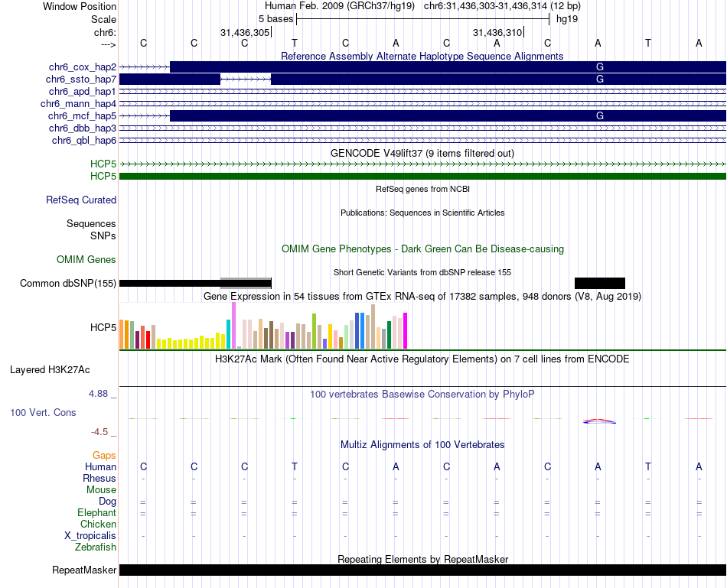Click the black RepeatMasker element bar

point(422,570)
